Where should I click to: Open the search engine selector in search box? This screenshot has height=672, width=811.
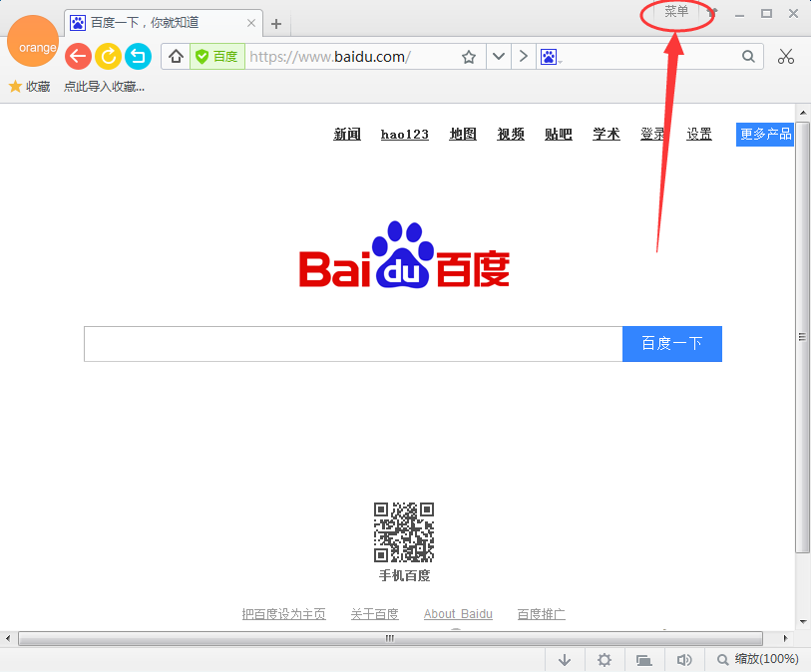tap(550, 57)
